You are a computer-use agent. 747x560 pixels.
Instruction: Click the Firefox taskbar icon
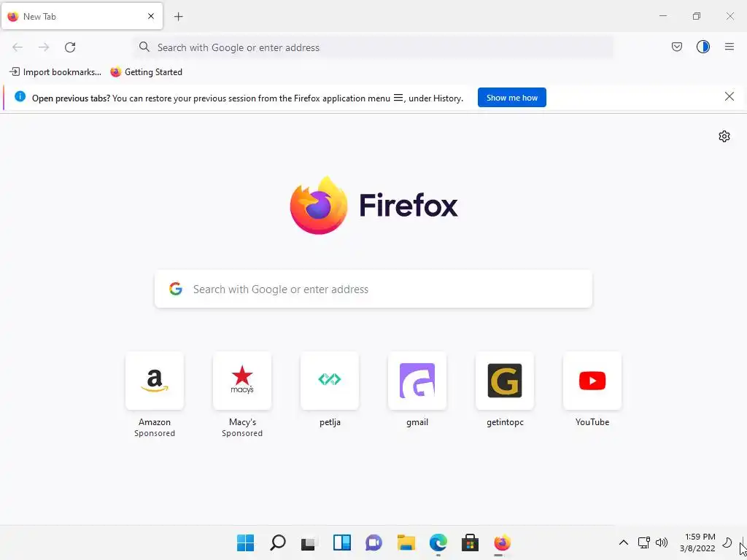click(502, 542)
